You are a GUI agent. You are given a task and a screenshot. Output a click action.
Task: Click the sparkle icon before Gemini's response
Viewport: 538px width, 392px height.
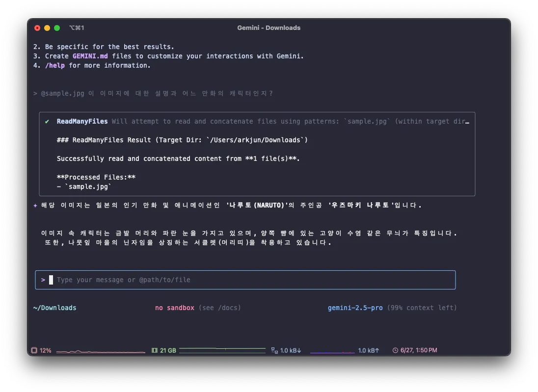(35, 206)
